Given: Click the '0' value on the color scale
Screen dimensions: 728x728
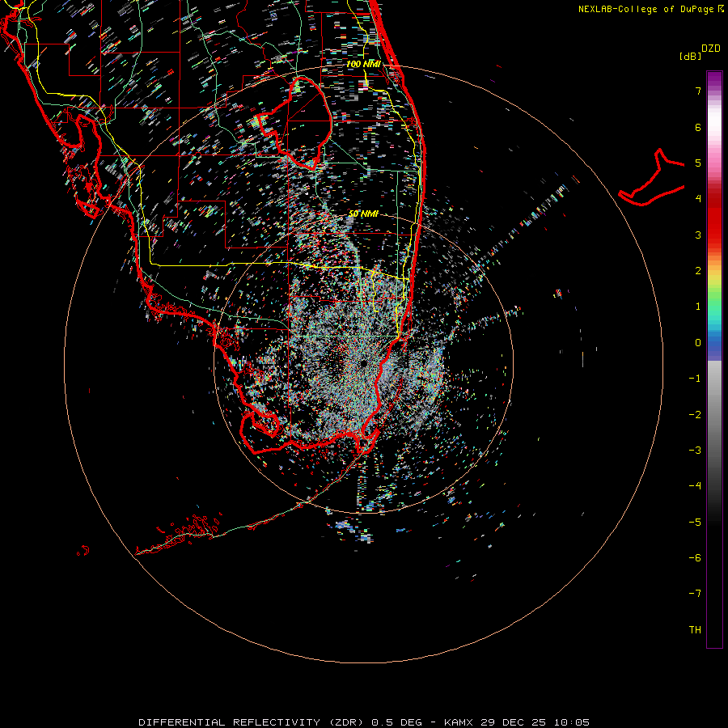Looking at the screenshot, I should pyautogui.click(x=698, y=343).
